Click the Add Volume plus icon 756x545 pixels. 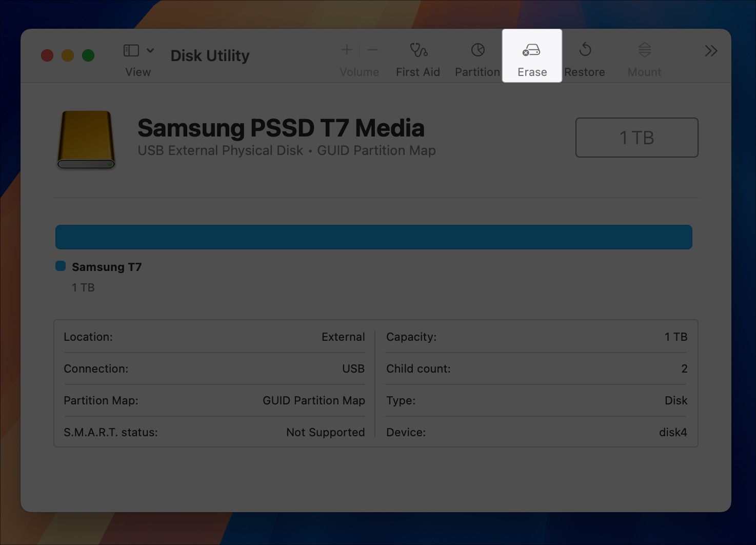click(x=347, y=50)
